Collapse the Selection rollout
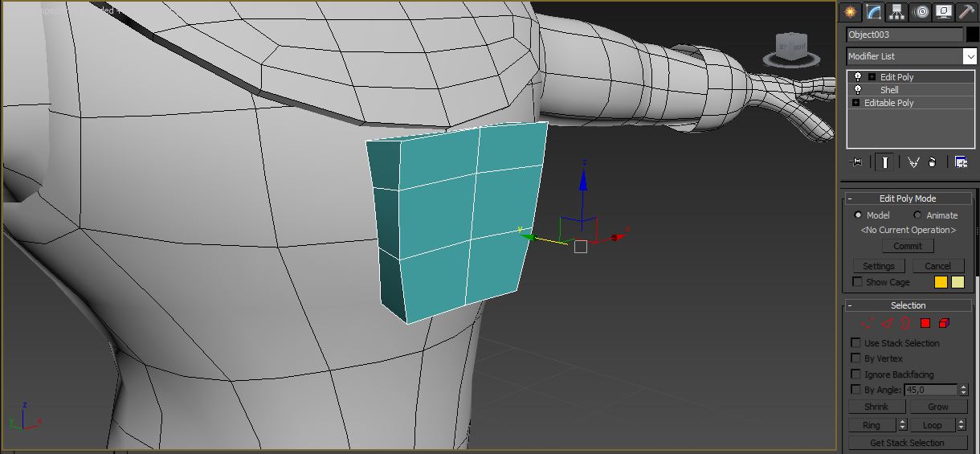 click(x=850, y=305)
